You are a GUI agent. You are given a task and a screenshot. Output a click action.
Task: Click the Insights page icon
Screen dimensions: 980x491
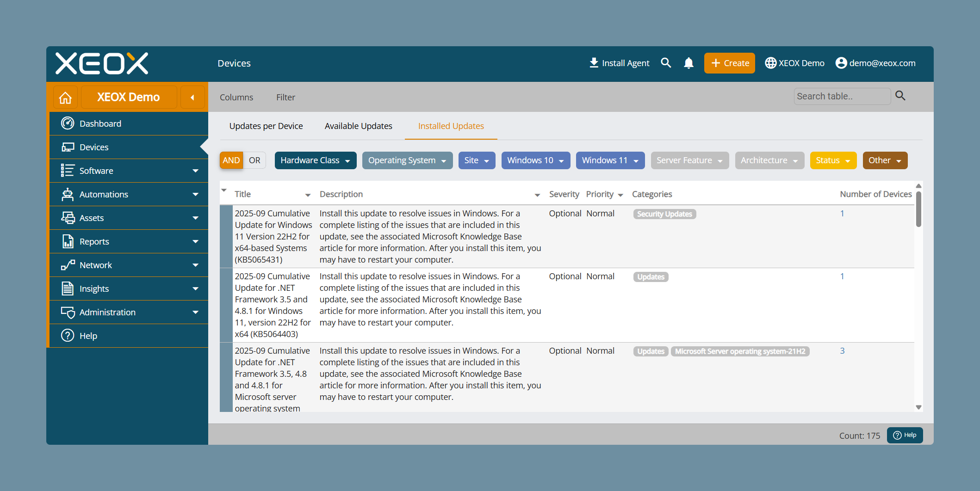click(x=68, y=288)
